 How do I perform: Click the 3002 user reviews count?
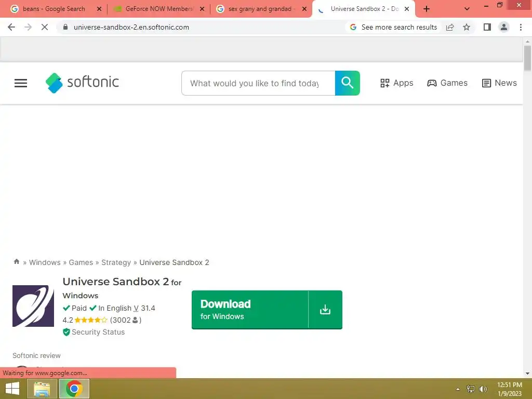pos(126,320)
